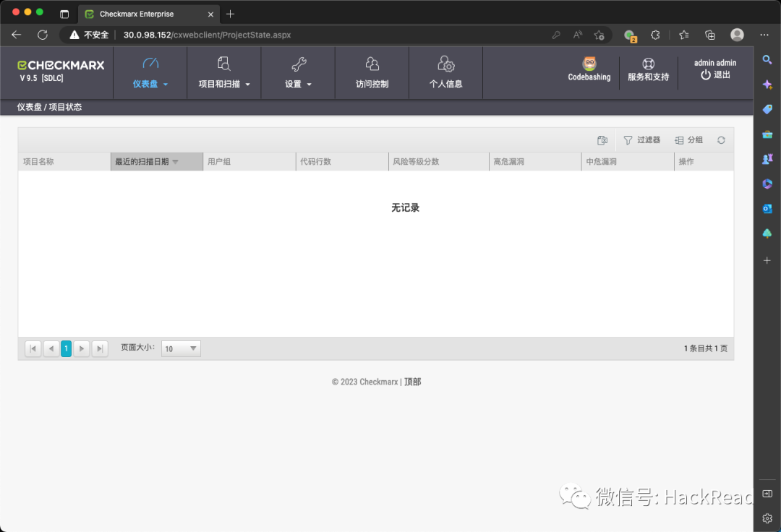The width and height of the screenshot is (781, 532).
Task: Click the 分组 grouping button
Action: coord(689,140)
